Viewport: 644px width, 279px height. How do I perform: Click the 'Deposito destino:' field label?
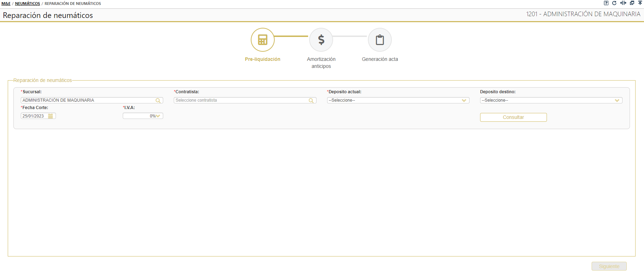[x=498, y=92]
